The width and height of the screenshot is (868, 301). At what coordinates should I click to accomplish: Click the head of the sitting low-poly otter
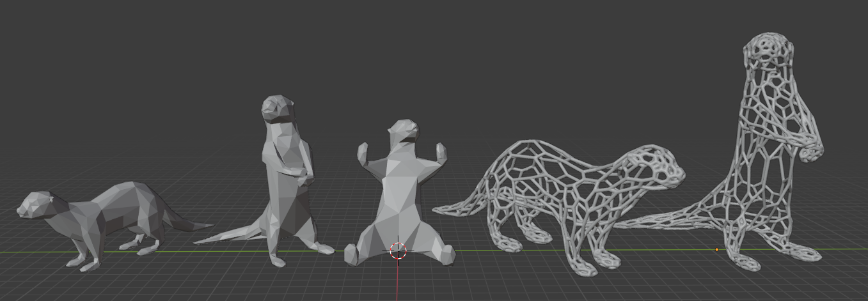tap(403, 132)
